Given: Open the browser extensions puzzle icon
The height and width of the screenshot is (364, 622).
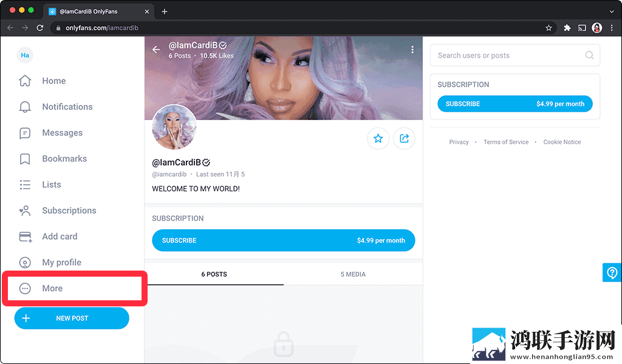Looking at the screenshot, I should tap(567, 28).
